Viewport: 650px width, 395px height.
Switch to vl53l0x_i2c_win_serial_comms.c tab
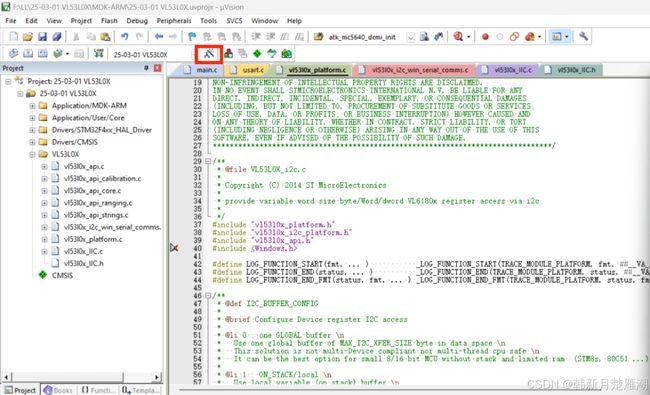(415, 70)
